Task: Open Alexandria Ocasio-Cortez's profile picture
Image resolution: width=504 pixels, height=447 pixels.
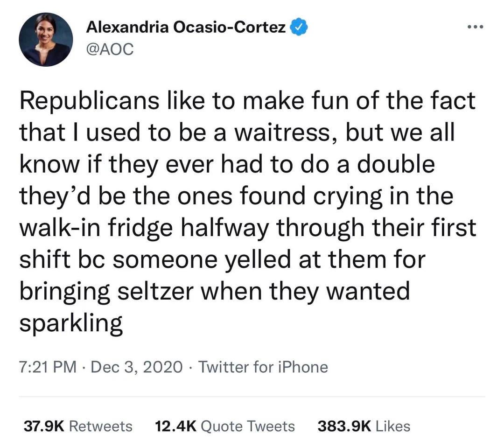Action: [45, 39]
